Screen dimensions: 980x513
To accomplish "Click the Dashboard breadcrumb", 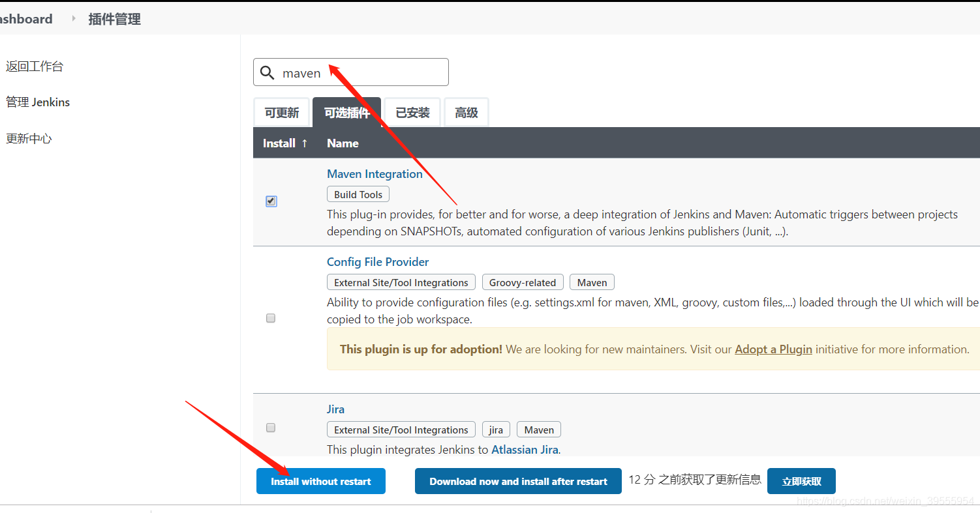I will pyautogui.click(x=26, y=19).
